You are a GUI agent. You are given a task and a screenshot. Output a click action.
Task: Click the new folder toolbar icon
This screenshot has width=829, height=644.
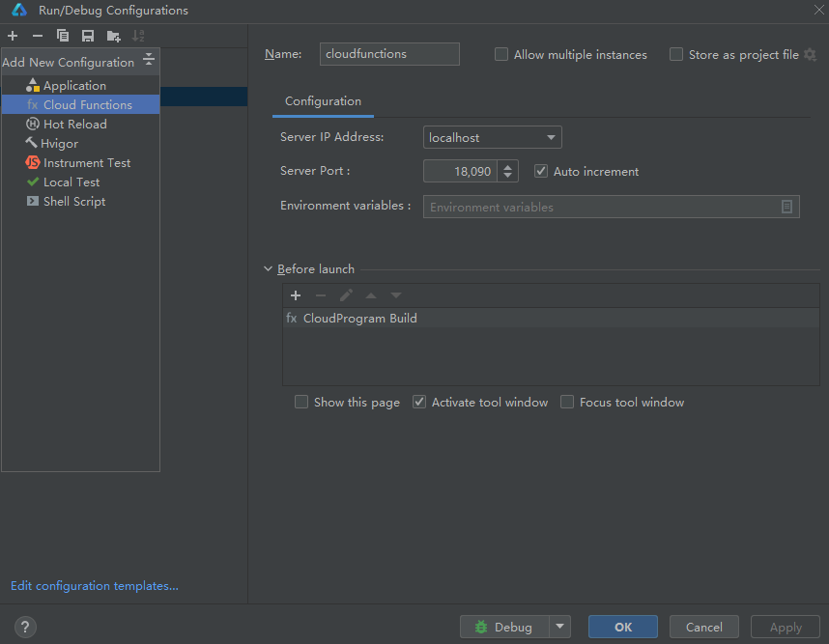(113, 36)
